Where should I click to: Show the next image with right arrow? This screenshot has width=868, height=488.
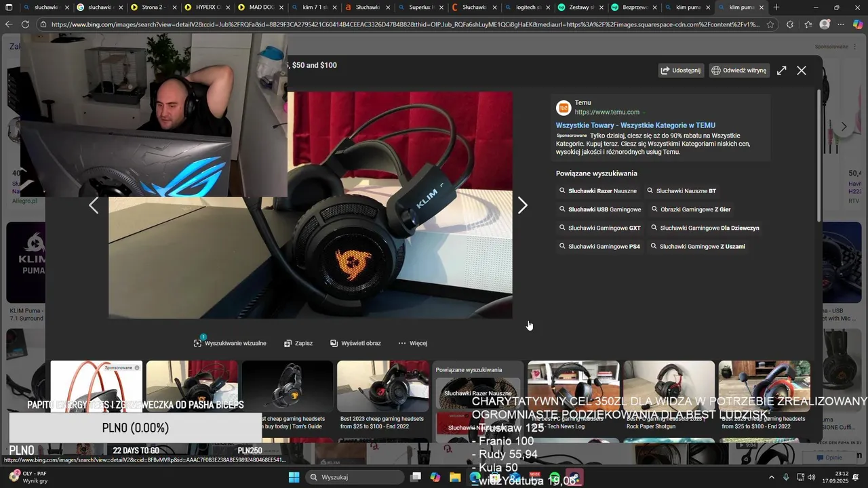522,206
